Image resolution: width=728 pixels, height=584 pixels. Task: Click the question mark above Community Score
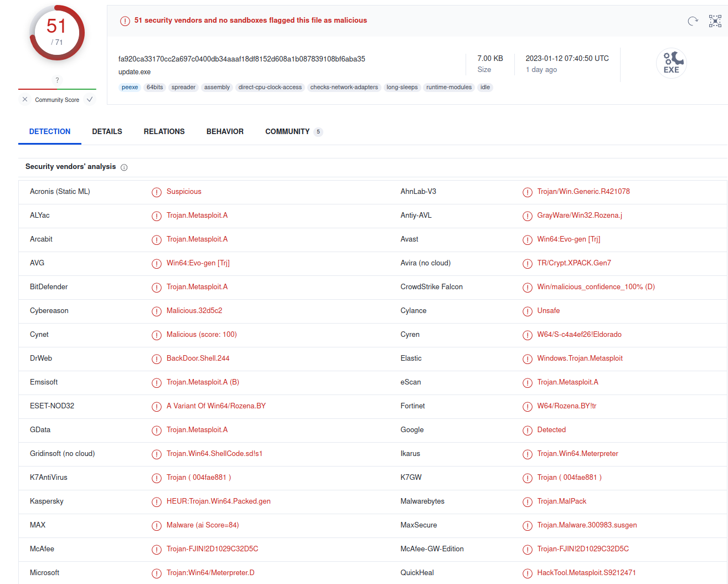(57, 80)
